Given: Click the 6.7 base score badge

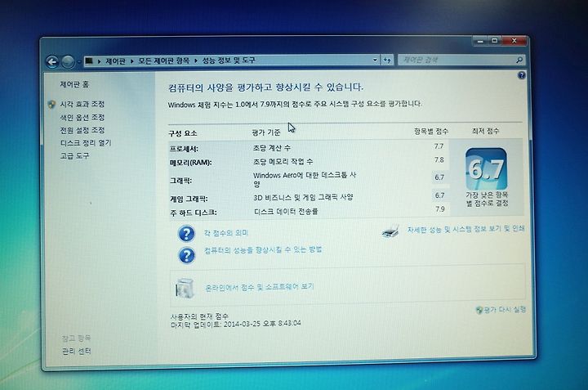Looking at the screenshot, I should pyautogui.click(x=486, y=169).
